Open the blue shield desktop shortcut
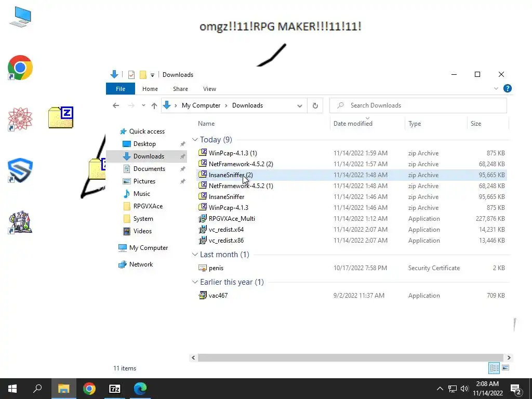 (x=20, y=170)
